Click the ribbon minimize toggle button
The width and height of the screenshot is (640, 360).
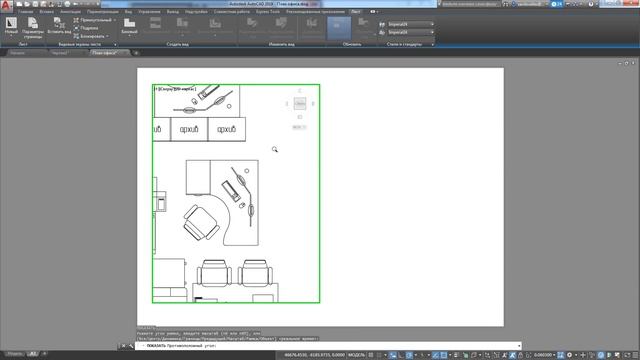coord(373,11)
